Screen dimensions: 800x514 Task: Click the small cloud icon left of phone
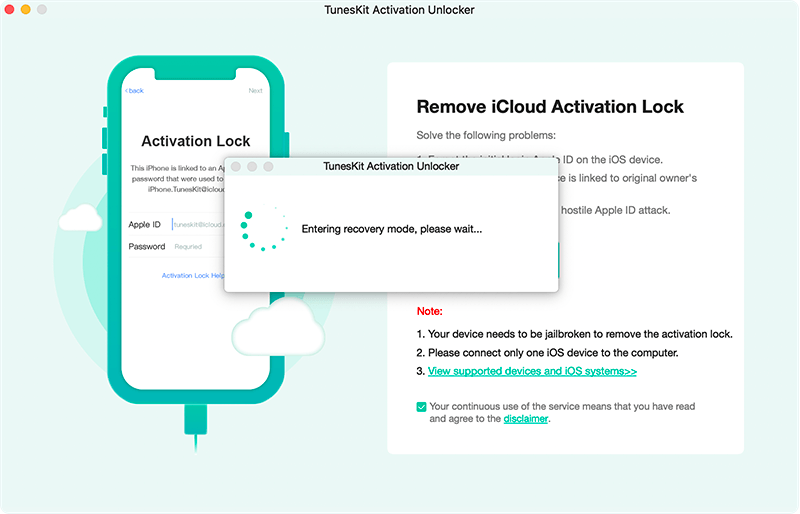pos(81,216)
